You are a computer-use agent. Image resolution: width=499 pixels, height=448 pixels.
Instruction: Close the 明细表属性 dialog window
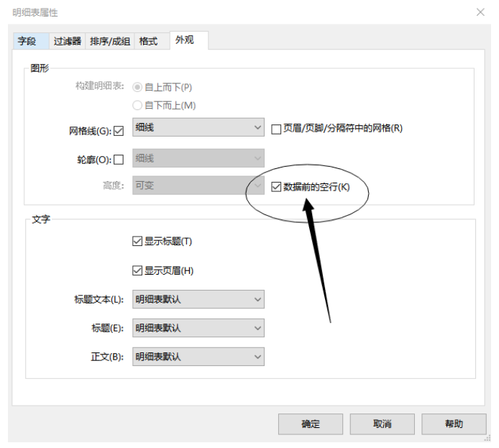pos(480,12)
